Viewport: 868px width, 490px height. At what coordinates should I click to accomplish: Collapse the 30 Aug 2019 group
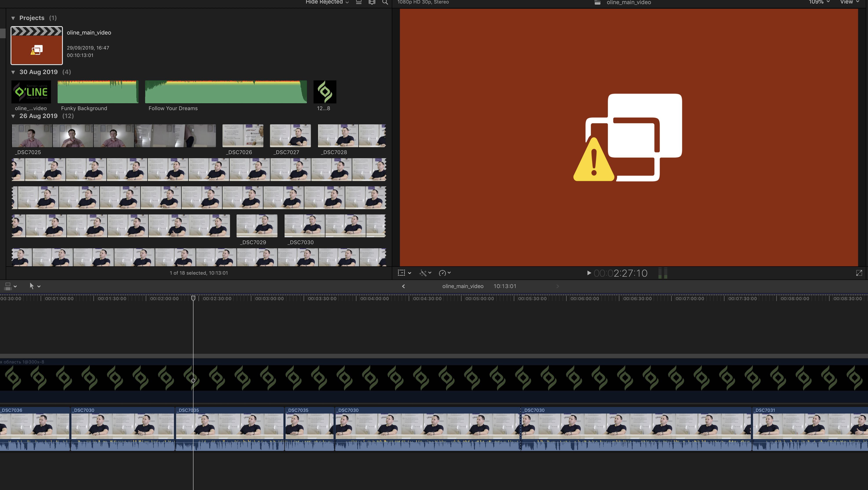click(x=13, y=72)
